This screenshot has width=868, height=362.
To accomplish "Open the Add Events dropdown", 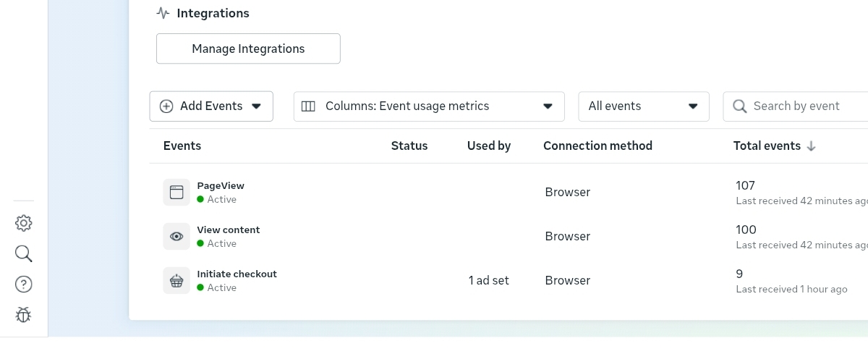I will [211, 106].
